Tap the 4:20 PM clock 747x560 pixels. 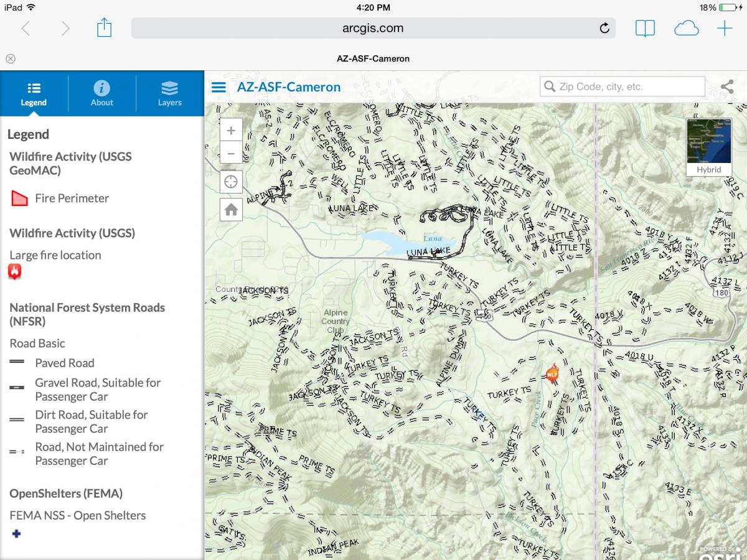(374, 7)
